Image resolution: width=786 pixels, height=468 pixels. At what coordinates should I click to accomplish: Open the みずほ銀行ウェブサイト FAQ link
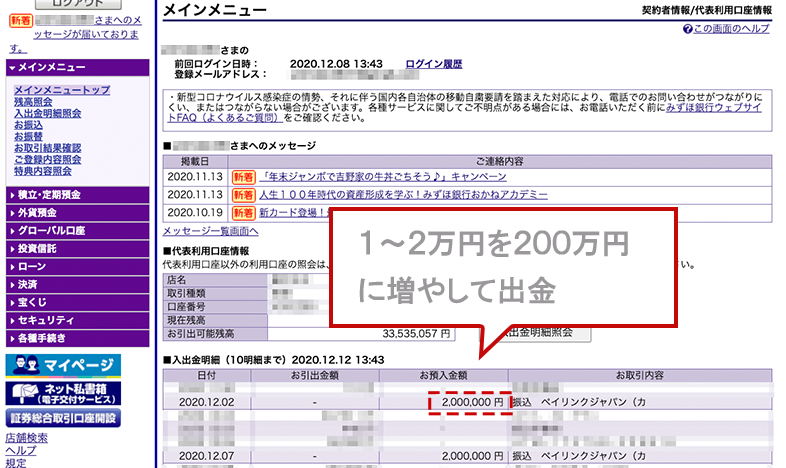pos(713,108)
